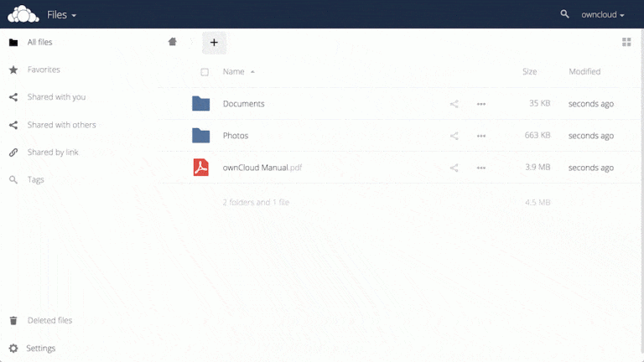
Task: Click the Name sort arrow indicator
Action: tap(252, 72)
